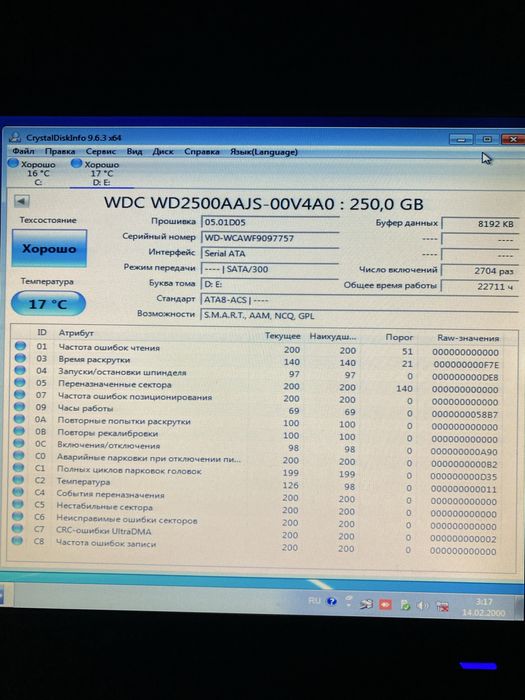Click status icon for Температура attribute row
This screenshot has width=525, height=700.
[18, 479]
